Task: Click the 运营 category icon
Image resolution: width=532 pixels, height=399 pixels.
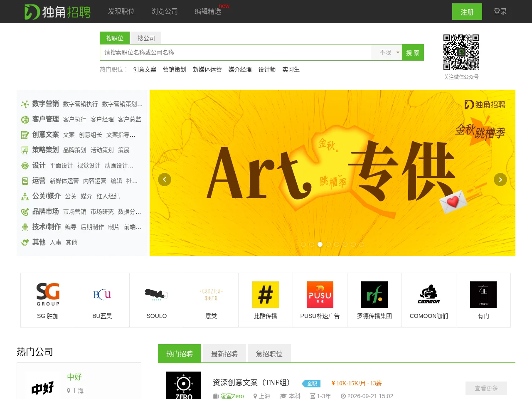Action: click(x=25, y=181)
